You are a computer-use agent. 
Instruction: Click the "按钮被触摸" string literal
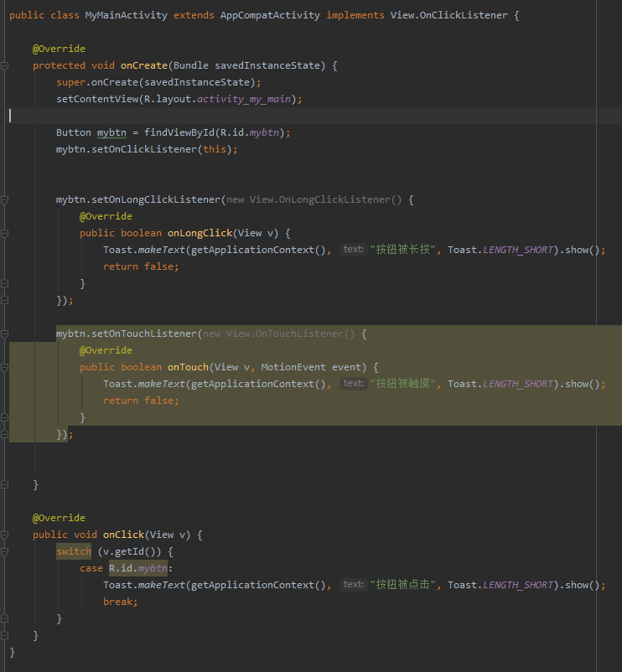402,384
